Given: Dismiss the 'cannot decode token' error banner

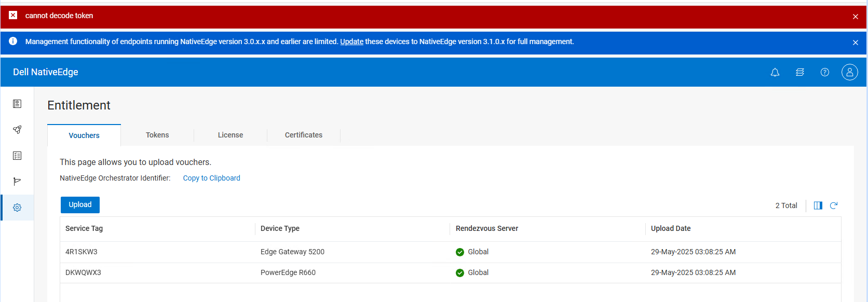Looking at the screenshot, I should coord(855,17).
